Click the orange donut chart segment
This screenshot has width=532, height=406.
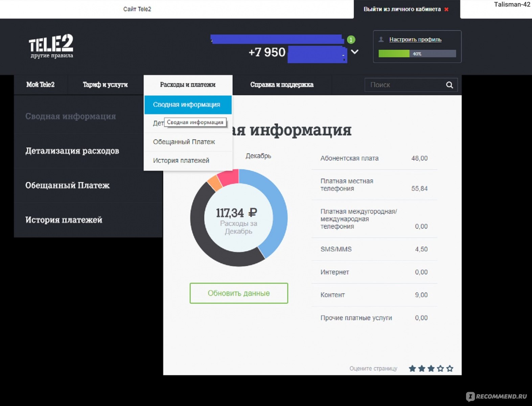pyautogui.click(x=215, y=182)
